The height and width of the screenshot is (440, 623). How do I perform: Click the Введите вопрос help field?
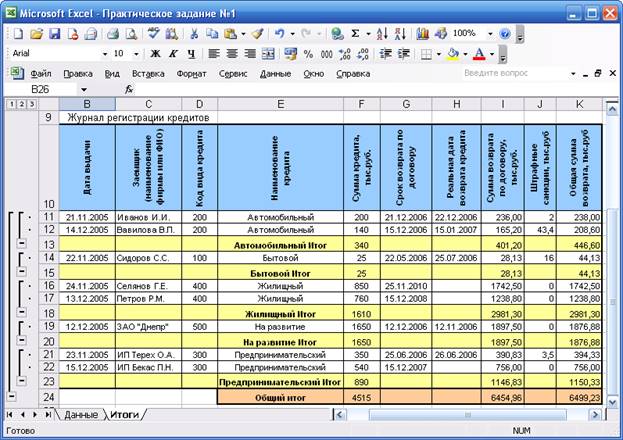[515, 74]
